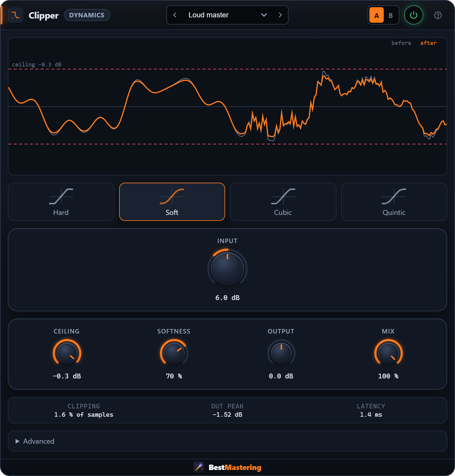Open the Loud master preset dropdown

tap(227, 15)
